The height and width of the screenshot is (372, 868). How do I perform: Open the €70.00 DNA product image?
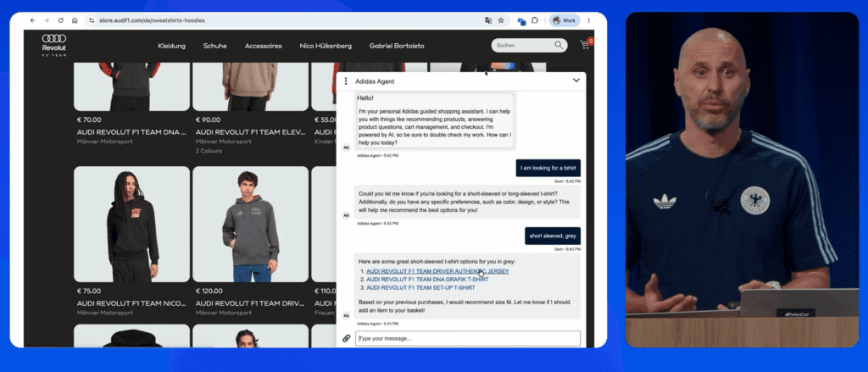(131, 86)
